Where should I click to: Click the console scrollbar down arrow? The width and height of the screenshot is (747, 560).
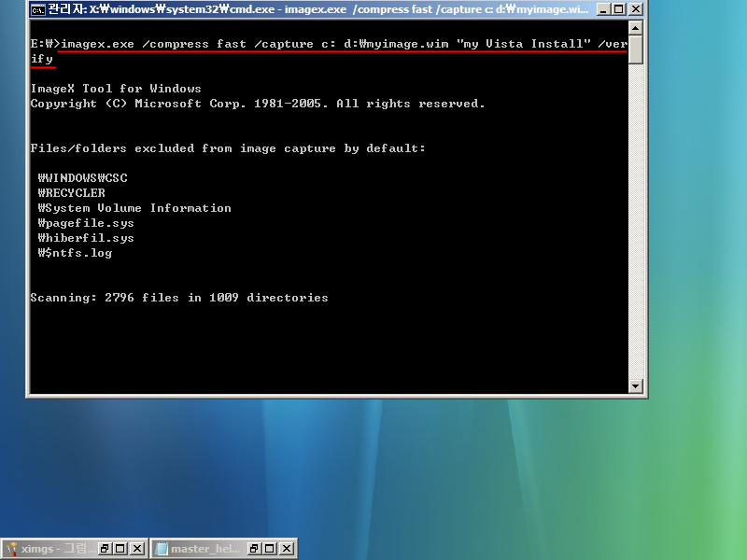pyautogui.click(x=636, y=385)
